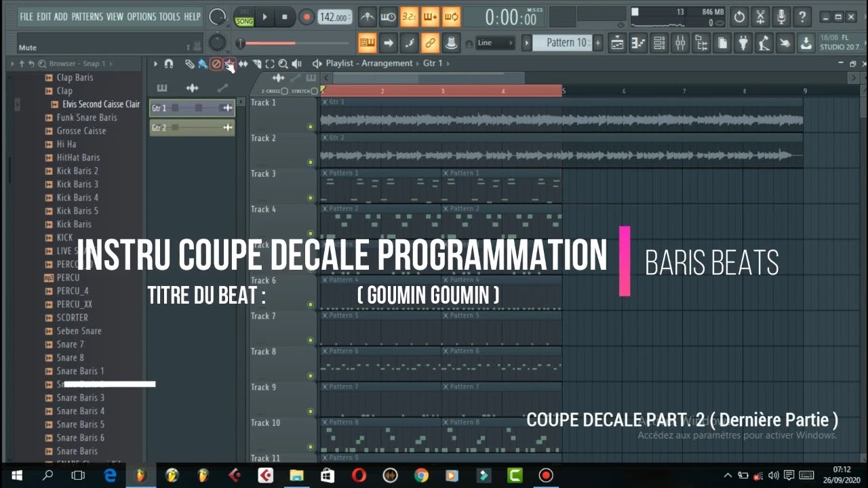Enable the STRETCH option
Image resolution: width=868 pixels, height=488 pixels.
click(x=314, y=91)
